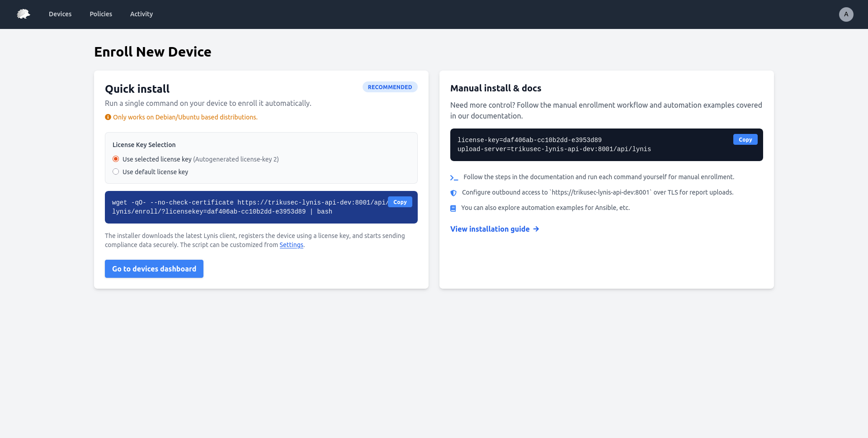
Task: Click the book icon beside automation examples
Action: [x=453, y=208]
